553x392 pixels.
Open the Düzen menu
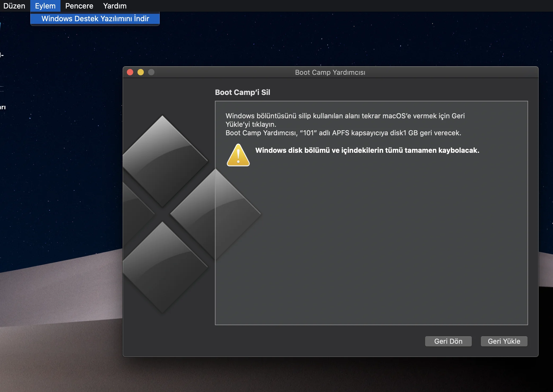(x=14, y=6)
